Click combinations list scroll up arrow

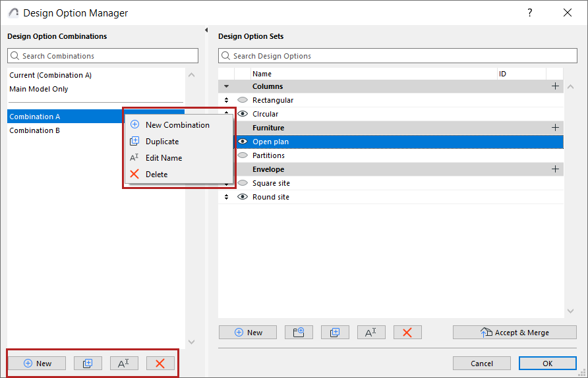coord(191,75)
